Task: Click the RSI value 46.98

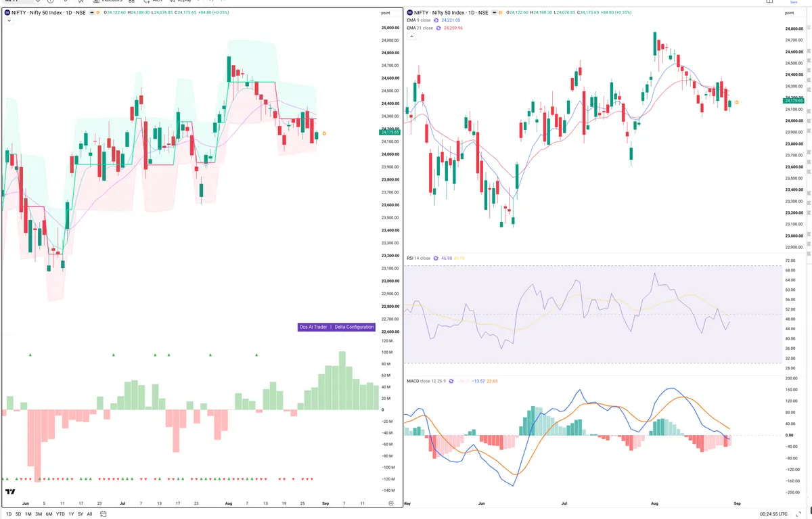Action: pyautogui.click(x=447, y=258)
